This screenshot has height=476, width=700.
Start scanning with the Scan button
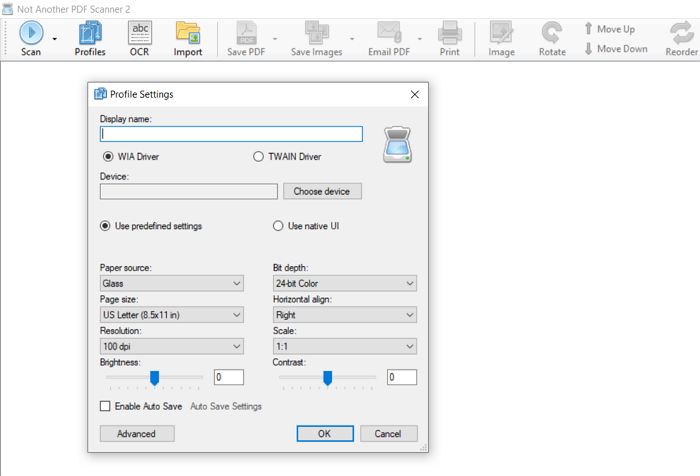pos(31,39)
